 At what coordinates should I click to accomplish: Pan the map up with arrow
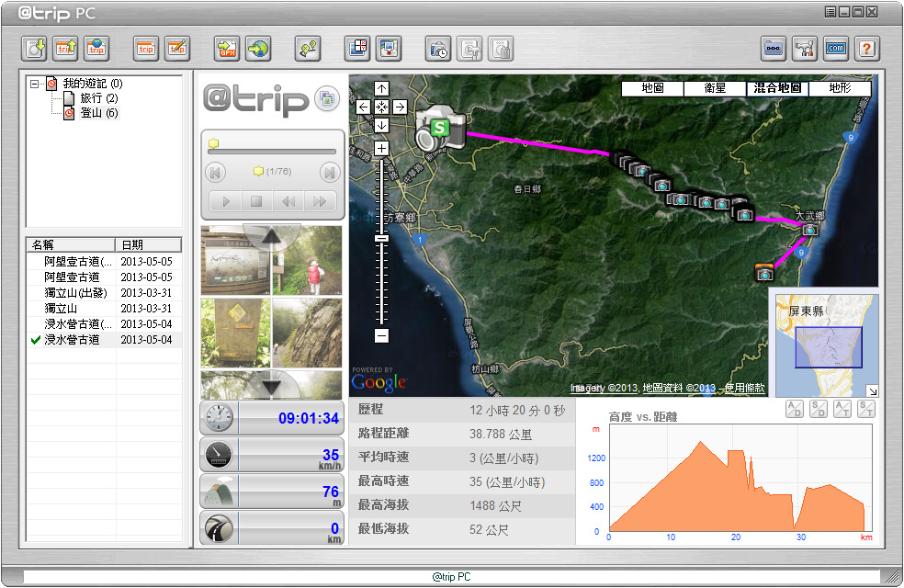381,88
